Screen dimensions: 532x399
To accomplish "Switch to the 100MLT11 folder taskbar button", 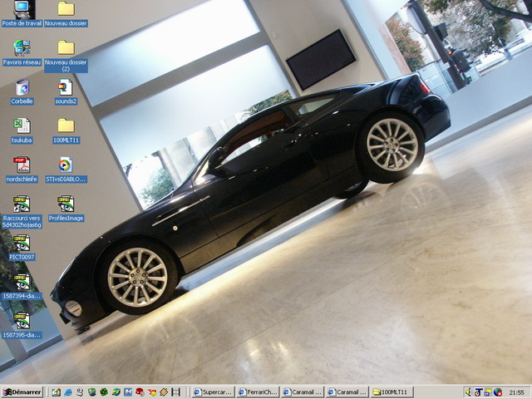I will click(x=392, y=392).
